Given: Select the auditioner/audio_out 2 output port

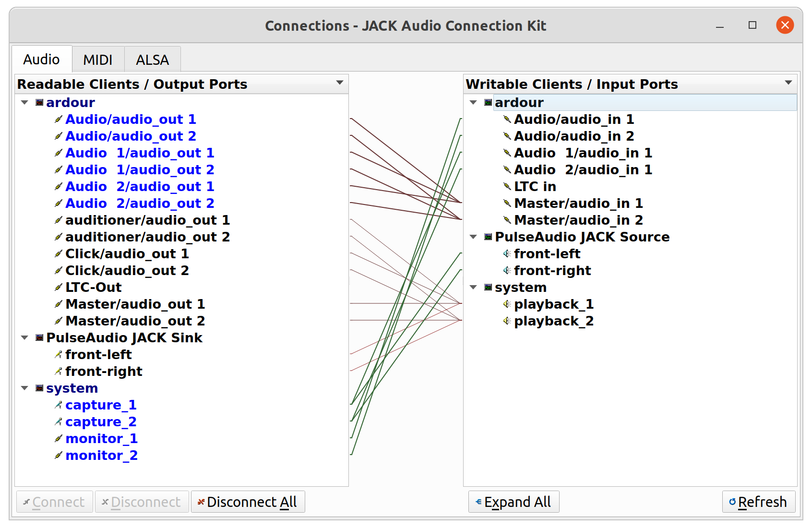Looking at the screenshot, I should (148, 237).
